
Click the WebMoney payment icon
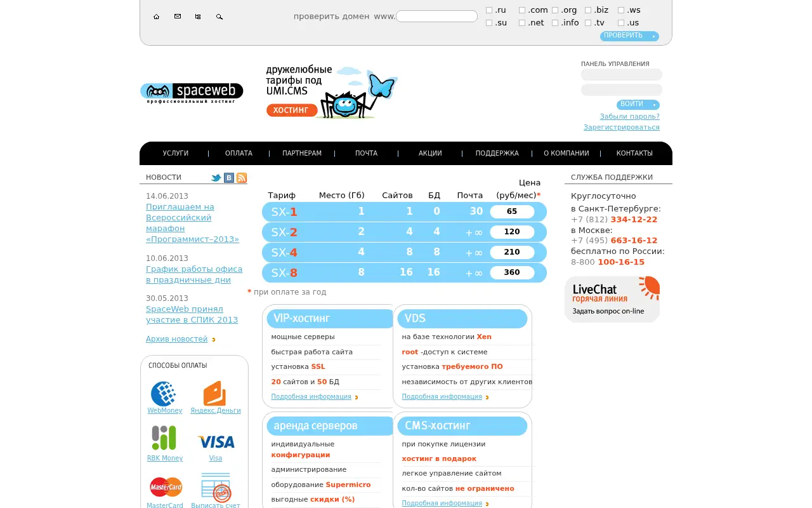[164, 394]
